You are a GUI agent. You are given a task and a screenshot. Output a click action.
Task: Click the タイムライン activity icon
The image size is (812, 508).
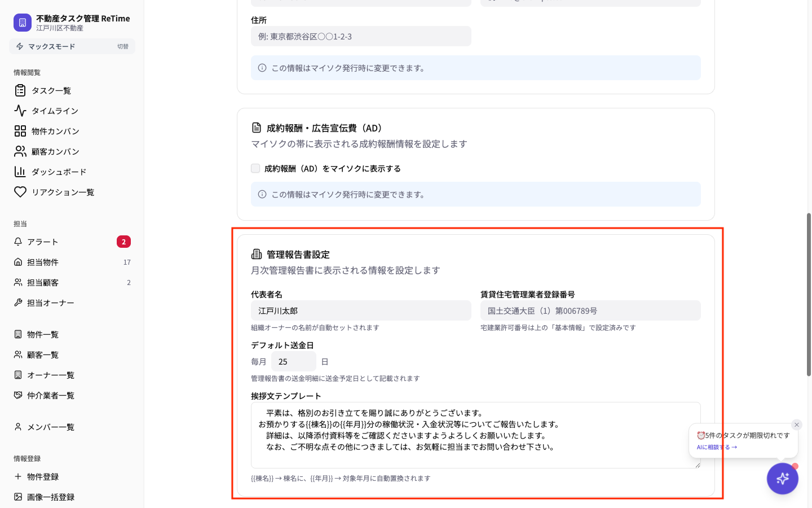pos(20,111)
